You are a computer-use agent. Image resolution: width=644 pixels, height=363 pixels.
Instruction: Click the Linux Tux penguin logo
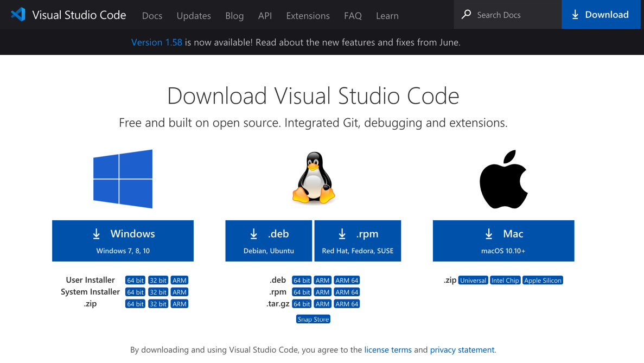pyautogui.click(x=314, y=177)
